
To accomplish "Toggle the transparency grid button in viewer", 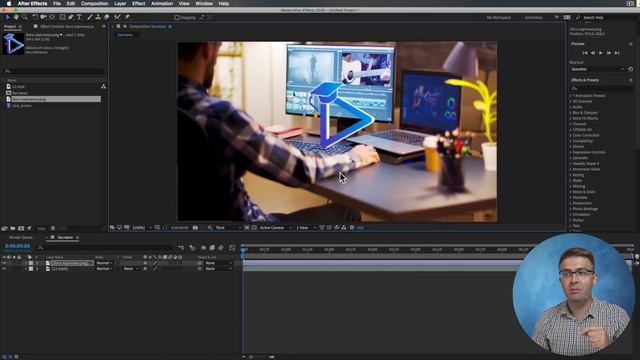I will point(254,228).
